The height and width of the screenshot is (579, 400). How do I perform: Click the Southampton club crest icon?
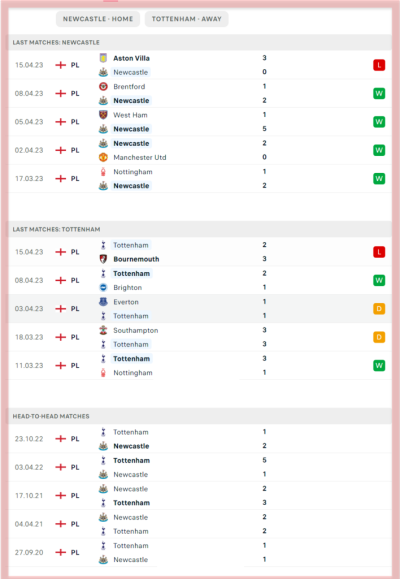103,330
